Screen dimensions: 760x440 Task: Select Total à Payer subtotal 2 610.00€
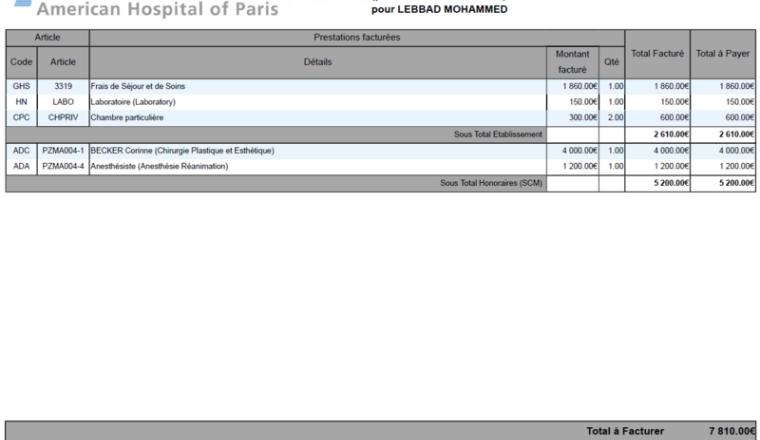pyautogui.click(x=737, y=134)
